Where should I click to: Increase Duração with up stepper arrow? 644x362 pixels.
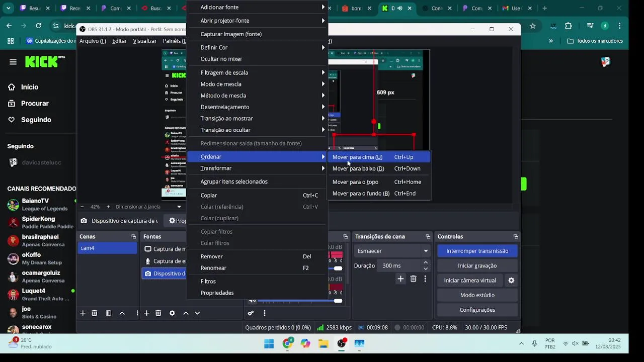(x=426, y=262)
